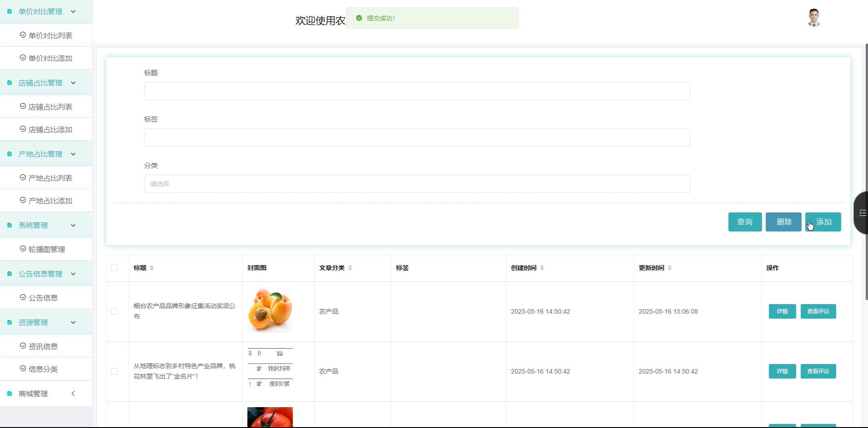The width and height of the screenshot is (868, 428).
Task: Click the 资源管理 document icon
Action: pyautogui.click(x=10, y=322)
